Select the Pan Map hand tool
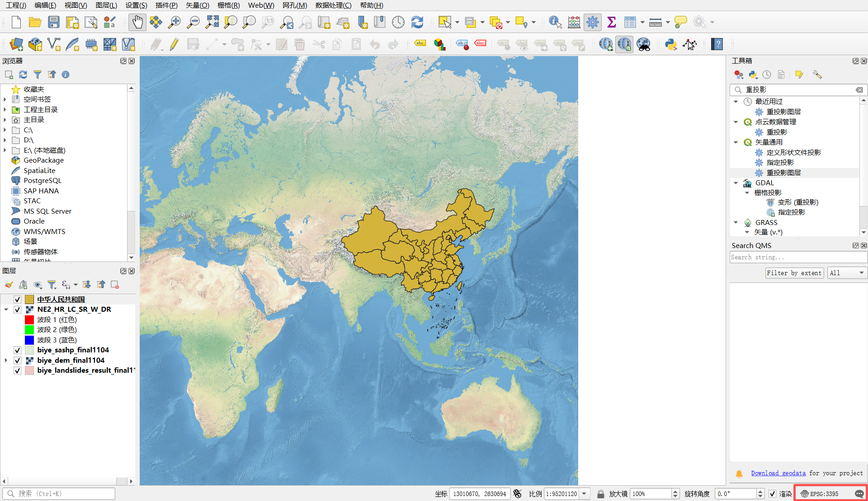 pos(137,22)
